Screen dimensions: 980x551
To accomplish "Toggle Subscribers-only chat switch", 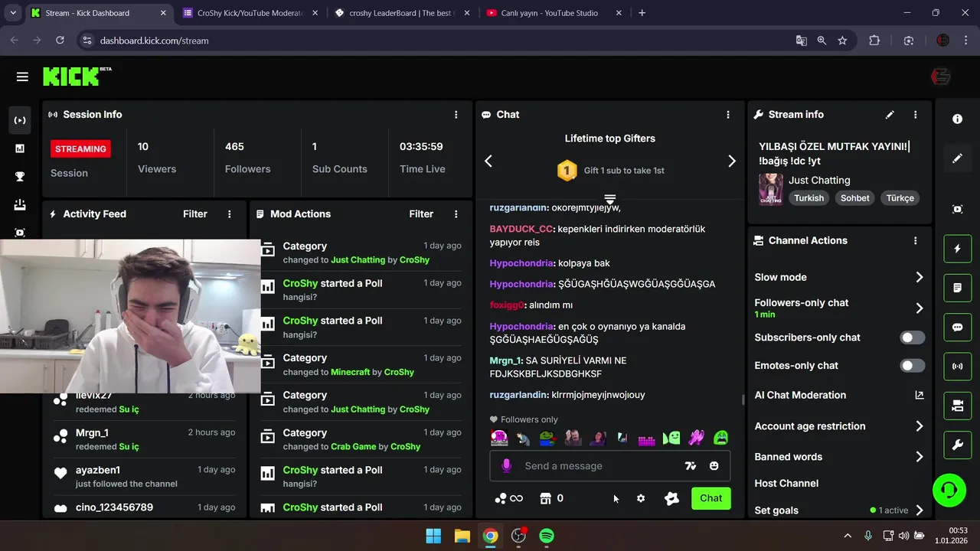I will [x=912, y=337].
